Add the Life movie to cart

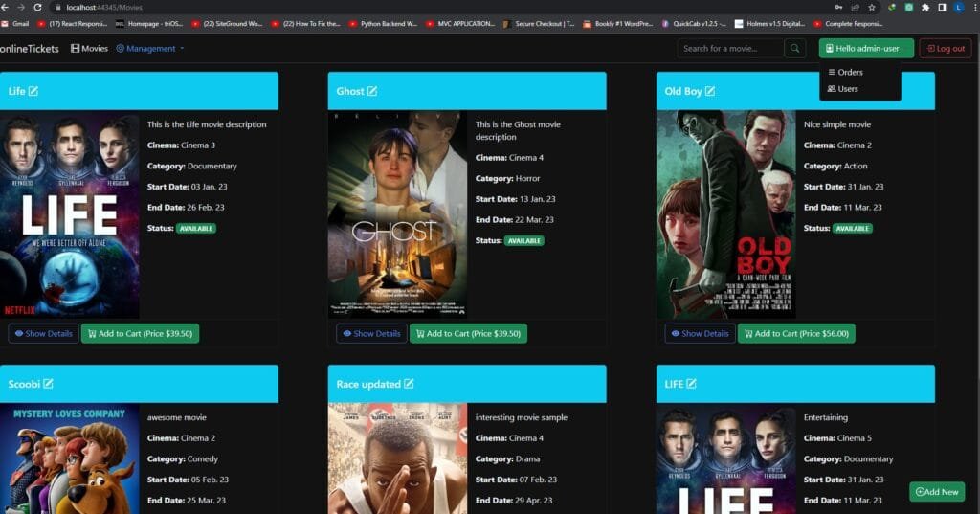(x=140, y=334)
